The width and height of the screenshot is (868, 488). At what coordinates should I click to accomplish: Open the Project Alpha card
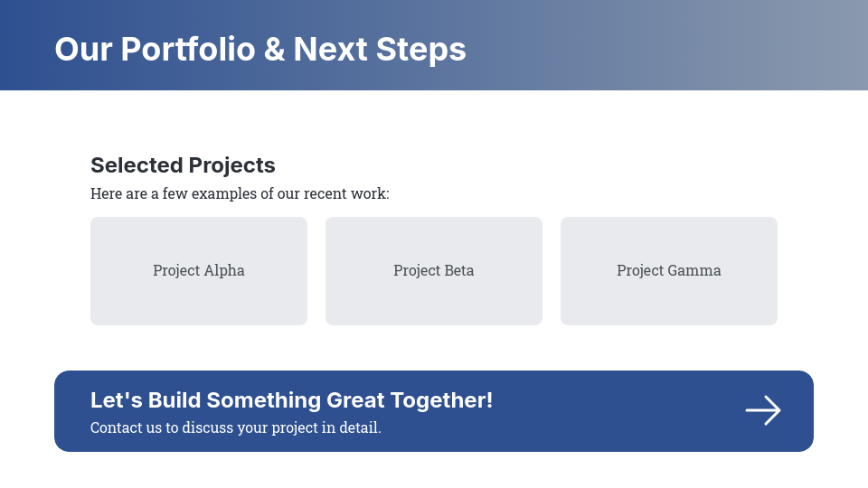[x=199, y=271]
